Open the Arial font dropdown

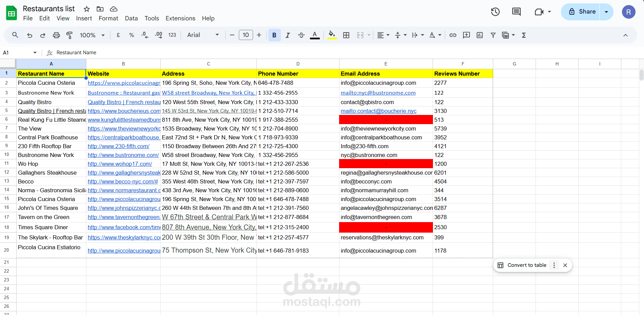point(203,35)
